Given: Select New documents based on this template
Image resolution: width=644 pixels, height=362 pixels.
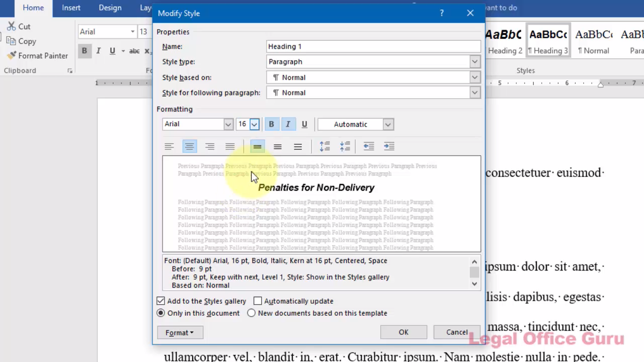Looking at the screenshot, I should [252, 313].
